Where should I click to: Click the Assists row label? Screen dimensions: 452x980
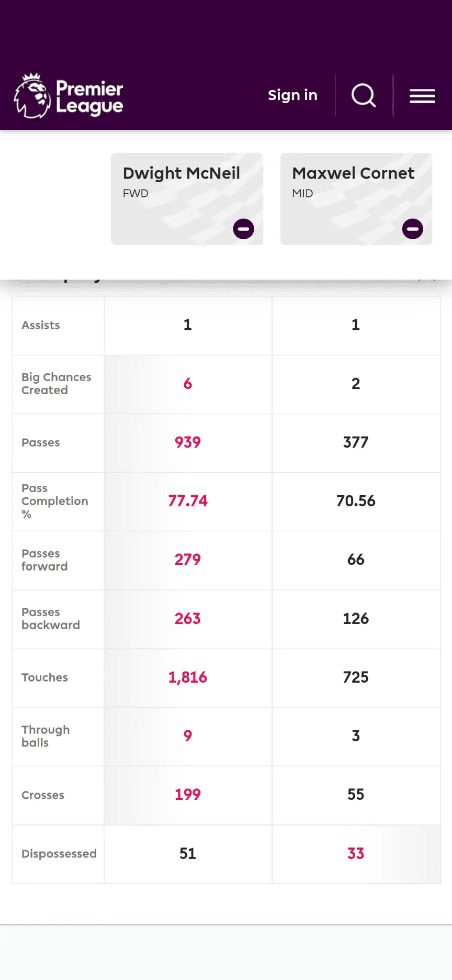[41, 325]
